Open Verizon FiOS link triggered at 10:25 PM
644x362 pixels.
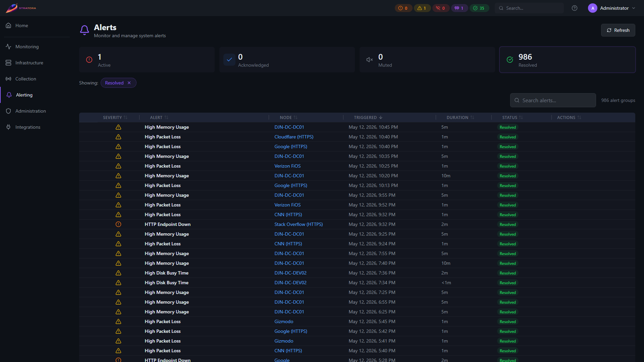287,166
